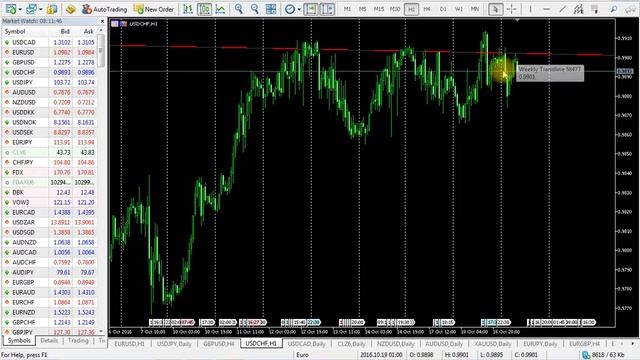The height and width of the screenshot is (360, 640).
Task: Switch to line chart display
Action: [x=220, y=9]
